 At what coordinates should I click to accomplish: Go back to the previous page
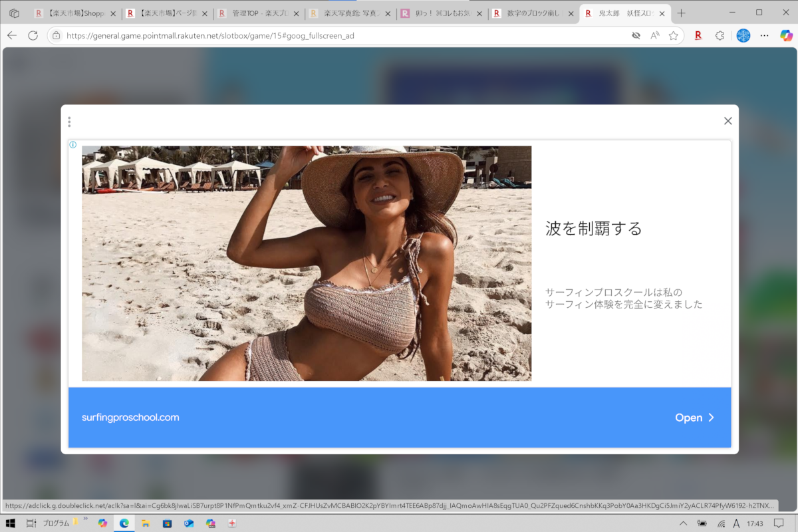(x=12, y=36)
